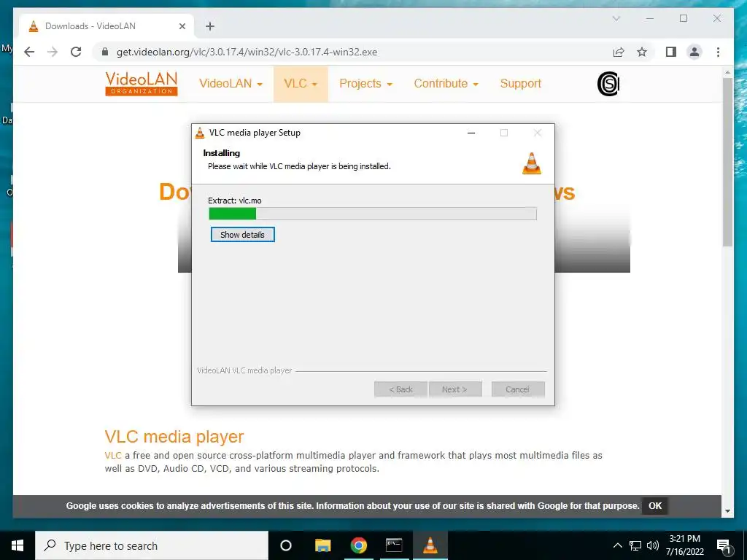Open Chrome's three-dot menu

[x=718, y=52]
